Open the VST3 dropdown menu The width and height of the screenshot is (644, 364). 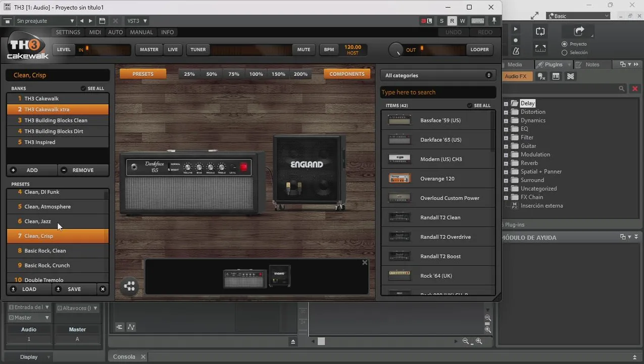137,21
